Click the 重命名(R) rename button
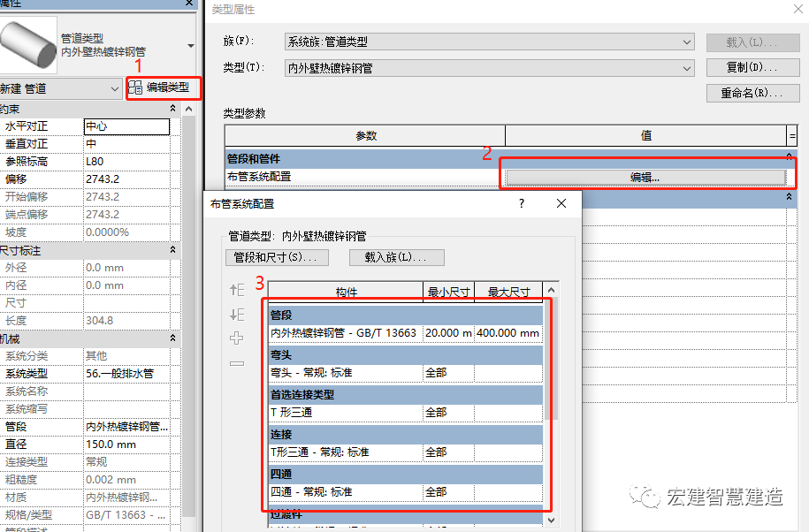The image size is (809, 532). point(752,94)
